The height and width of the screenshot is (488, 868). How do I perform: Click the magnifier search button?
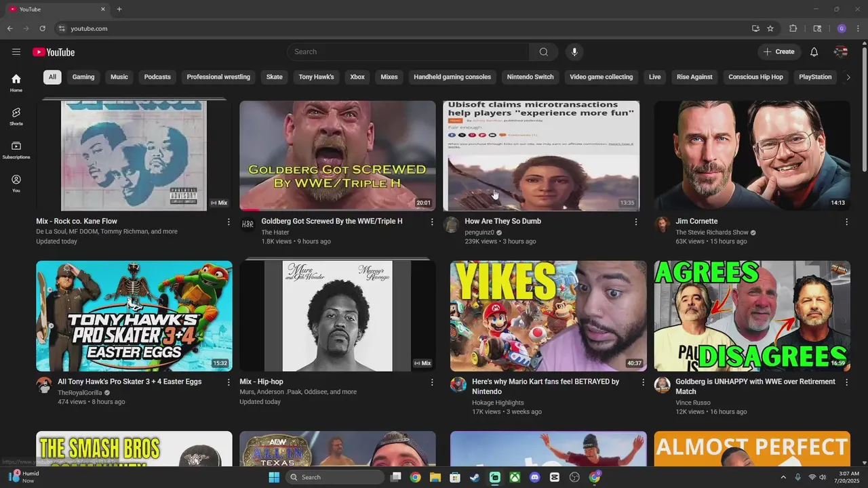pos(543,52)
